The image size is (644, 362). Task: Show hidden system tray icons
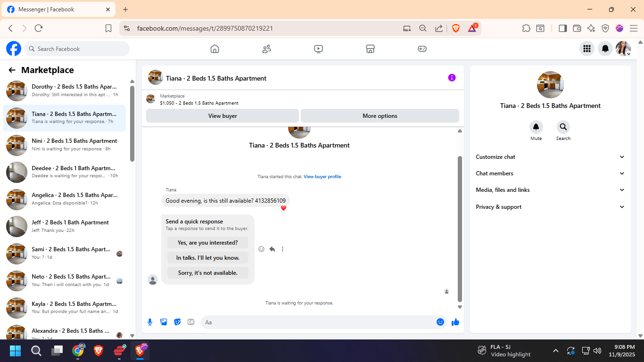tap(555, 351)
